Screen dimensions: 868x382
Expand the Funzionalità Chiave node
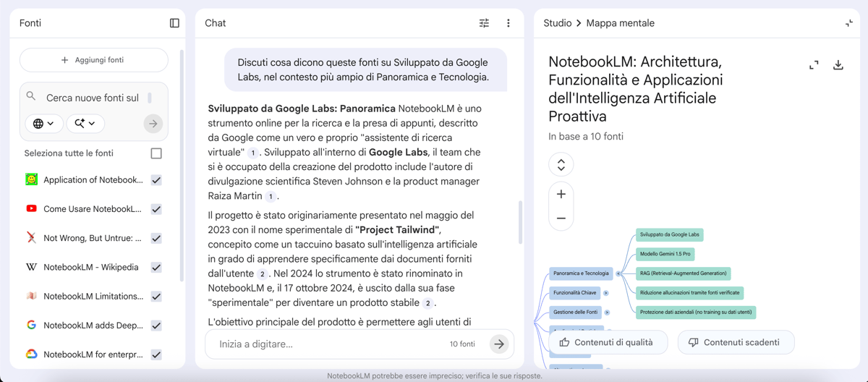pyautogui.click(x=606, y=293)
